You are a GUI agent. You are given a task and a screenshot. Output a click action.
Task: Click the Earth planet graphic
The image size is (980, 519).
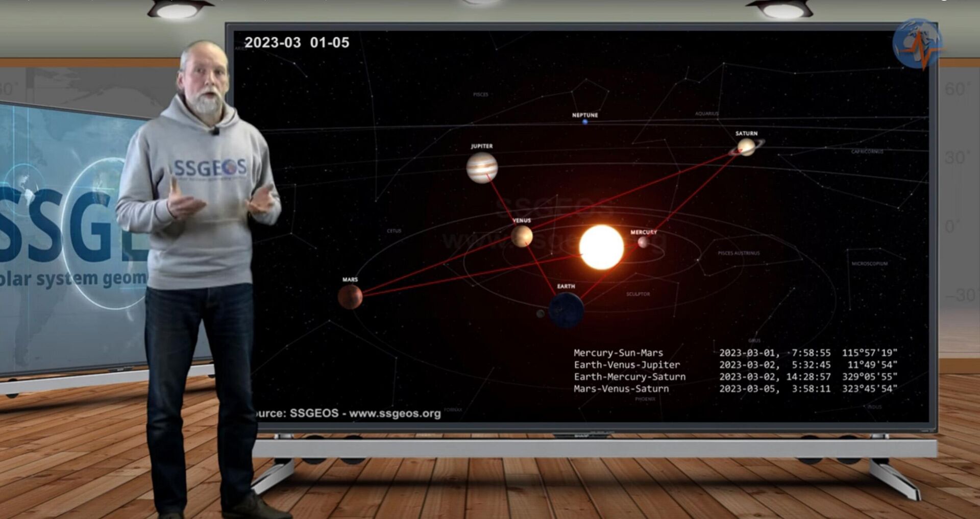pyautogui.click(x=566, y=310)
